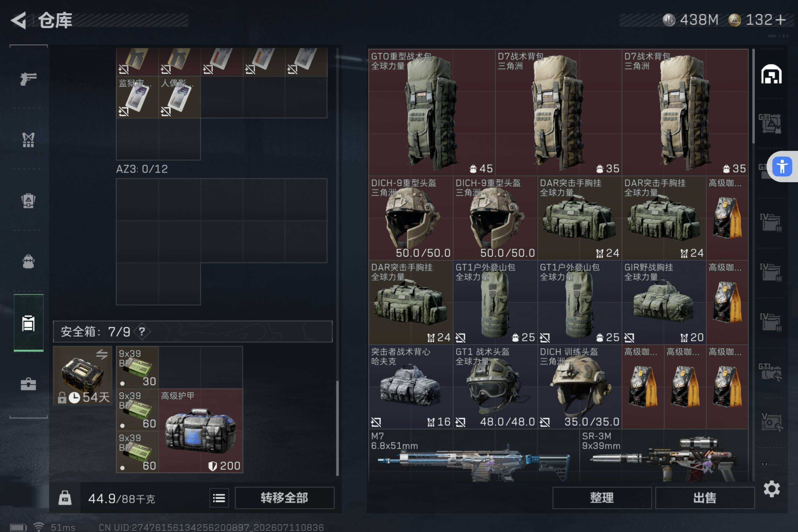Image resolution: width=798 pixels, height=532 pixels.
Task: Open the main stash home icon
Action: 771,74
